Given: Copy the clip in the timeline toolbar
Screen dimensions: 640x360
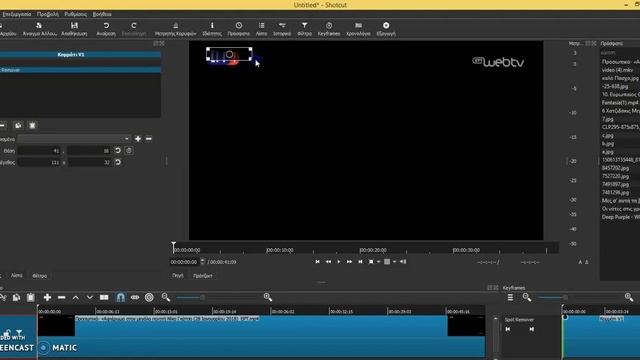Looking at the screenshot, I should click(x=16, y=298).
